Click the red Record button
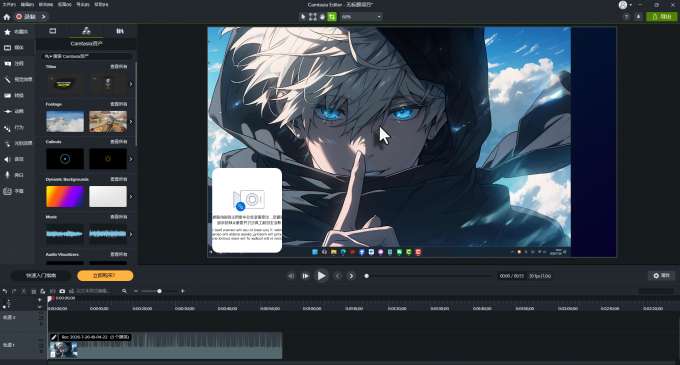Image resolution: width=680 pixels, height=365 pixels. click(x=26, y=17)
